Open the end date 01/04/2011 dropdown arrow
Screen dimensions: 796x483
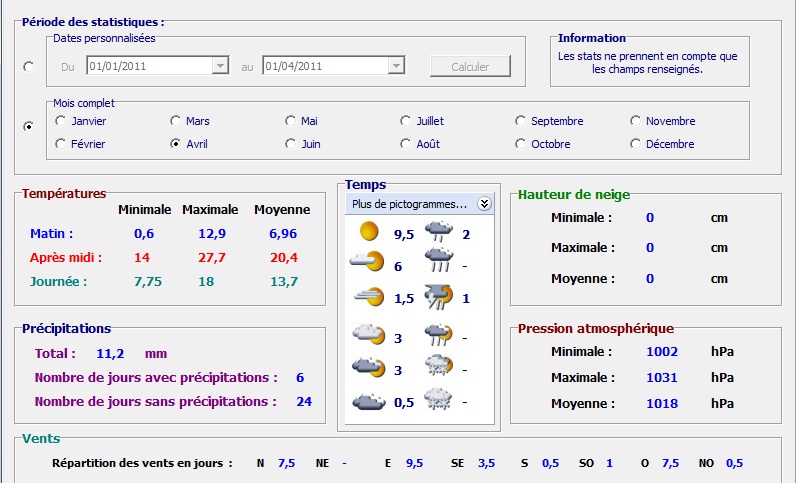[x=396, y=66]
